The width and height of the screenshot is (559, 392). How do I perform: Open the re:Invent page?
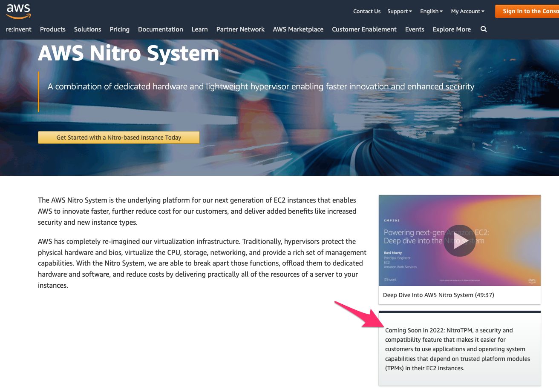click(x=18, y=29)
